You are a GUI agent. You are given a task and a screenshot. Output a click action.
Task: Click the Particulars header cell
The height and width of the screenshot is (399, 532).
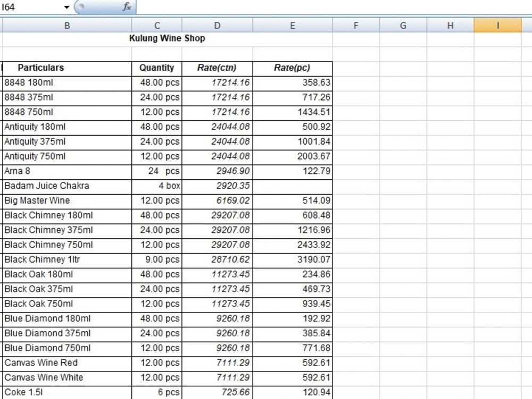(67, 68)
